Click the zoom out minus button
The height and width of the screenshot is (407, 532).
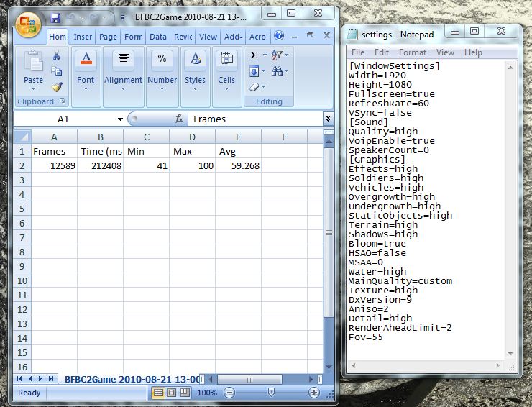click(x=229, y=393)
